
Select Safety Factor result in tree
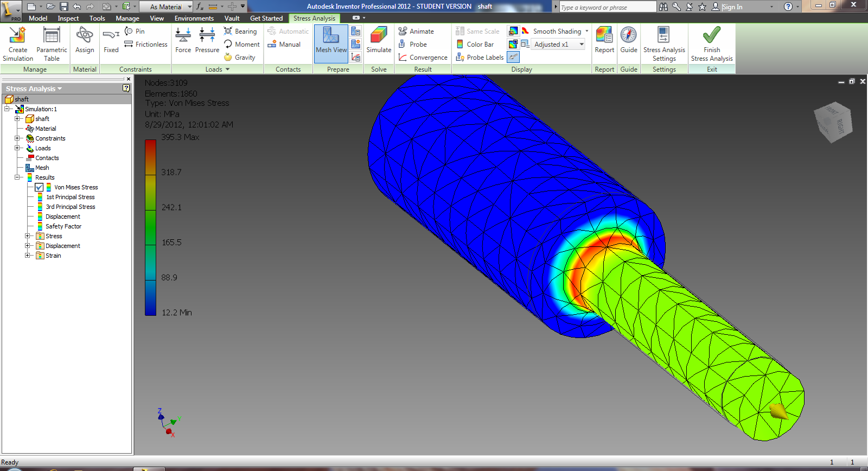63,226
